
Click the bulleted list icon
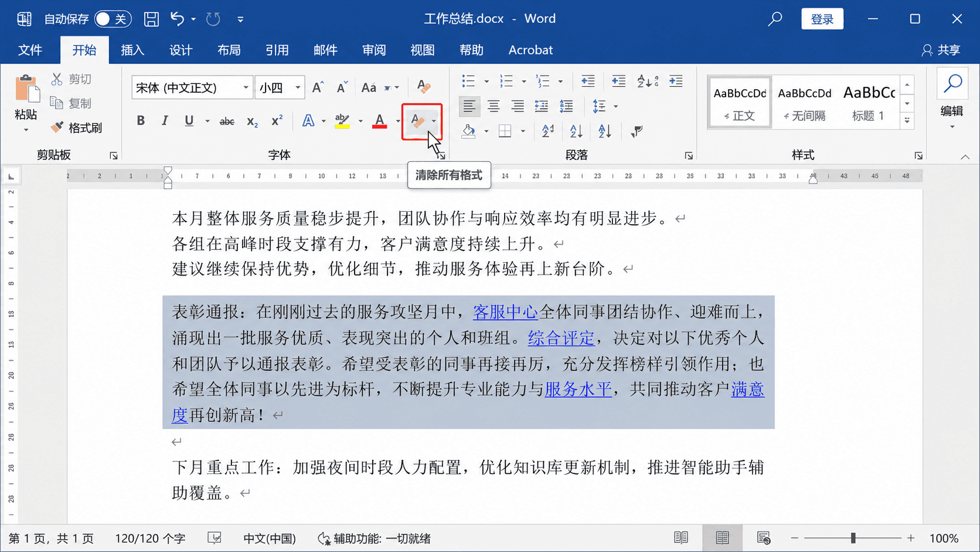pyautogui.click(x=468, y=81)
